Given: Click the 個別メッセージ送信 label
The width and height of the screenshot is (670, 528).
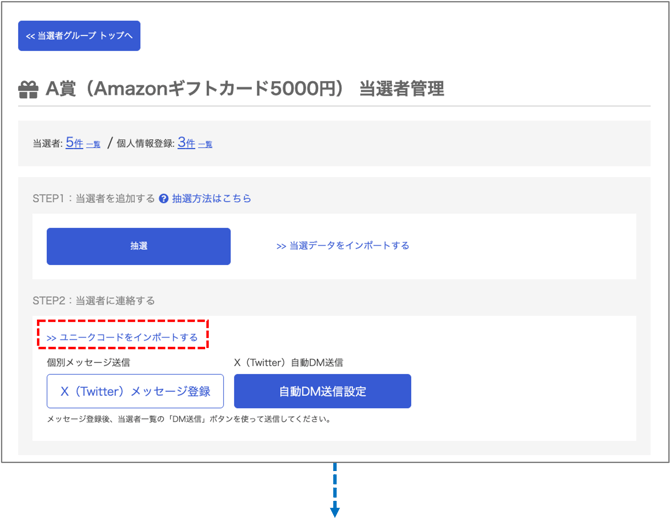Looking at the screenshot, I should [x=88, y=362].
